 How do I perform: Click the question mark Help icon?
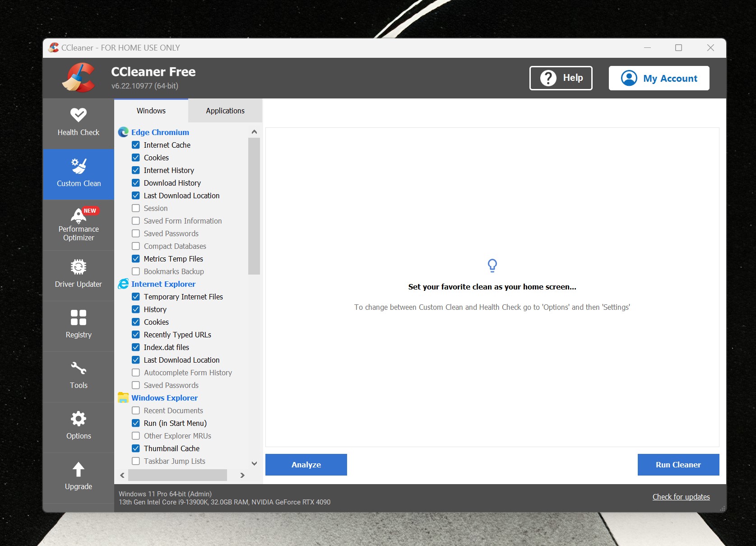point(548,78)
